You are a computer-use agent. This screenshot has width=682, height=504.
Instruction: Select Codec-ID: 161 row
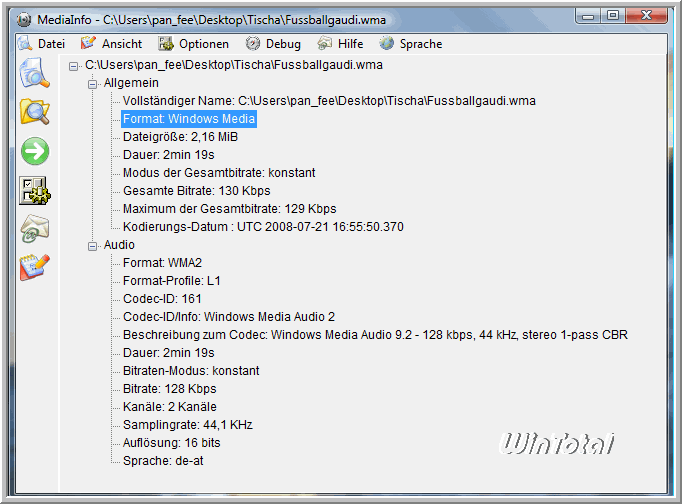(162, 299)
